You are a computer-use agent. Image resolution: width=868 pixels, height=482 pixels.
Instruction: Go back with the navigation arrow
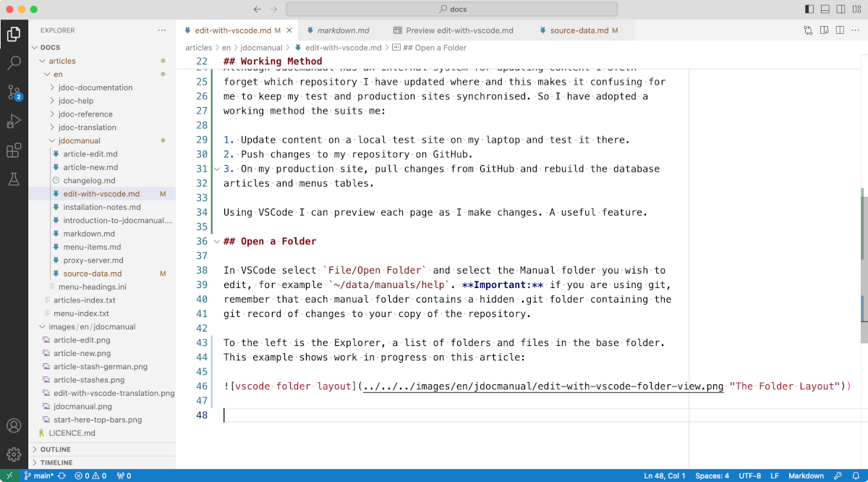258,9
